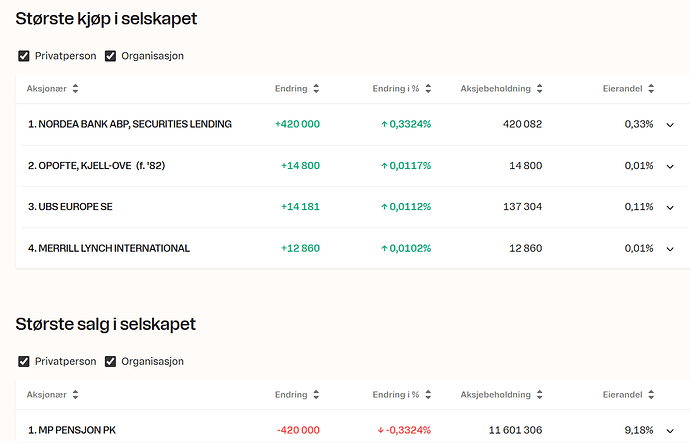Select the +12 860 change value
The height and width of the screenshot is (443, 690).
[301, 248]
